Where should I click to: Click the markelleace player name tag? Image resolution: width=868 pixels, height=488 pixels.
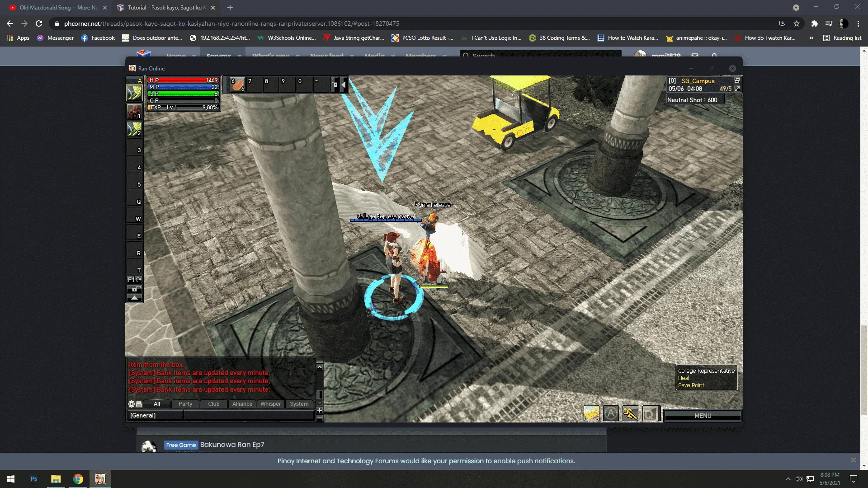tap(436, 205)
